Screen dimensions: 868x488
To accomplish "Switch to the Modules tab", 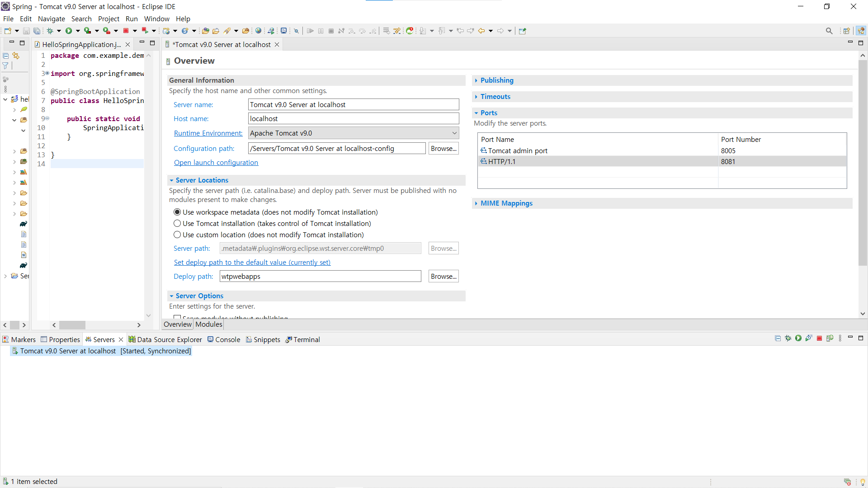I will pyautogui.click(x=208, y=324).
